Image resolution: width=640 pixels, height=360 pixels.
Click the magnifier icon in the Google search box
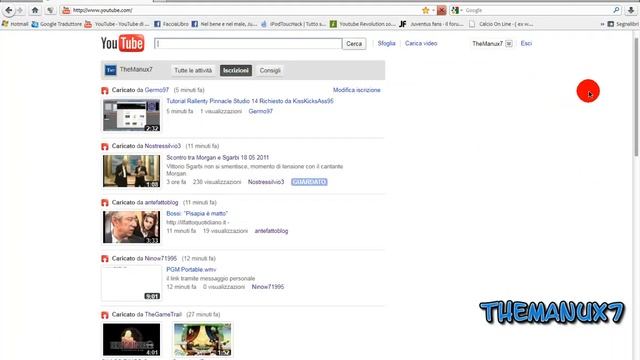click(x=616, y=10)
